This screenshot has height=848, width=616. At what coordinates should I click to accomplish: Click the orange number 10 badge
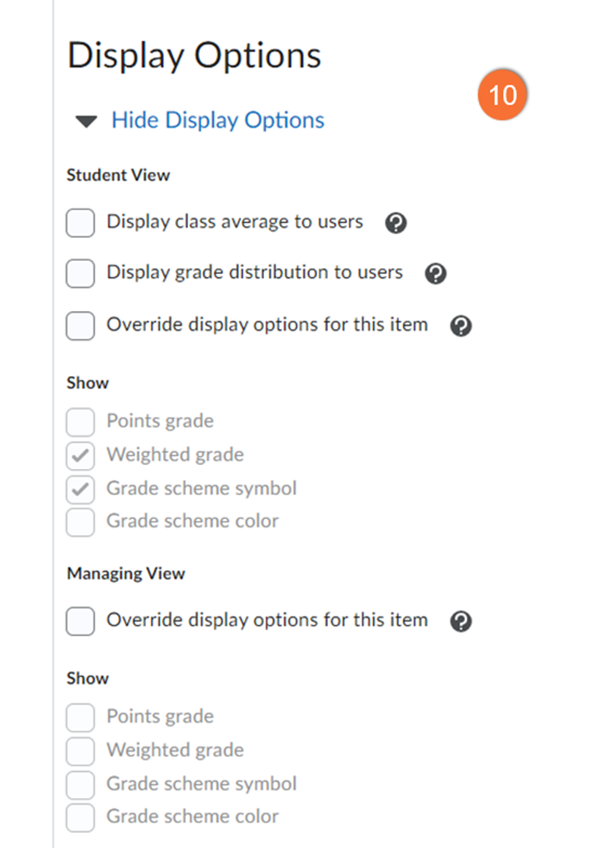(503, 96)
